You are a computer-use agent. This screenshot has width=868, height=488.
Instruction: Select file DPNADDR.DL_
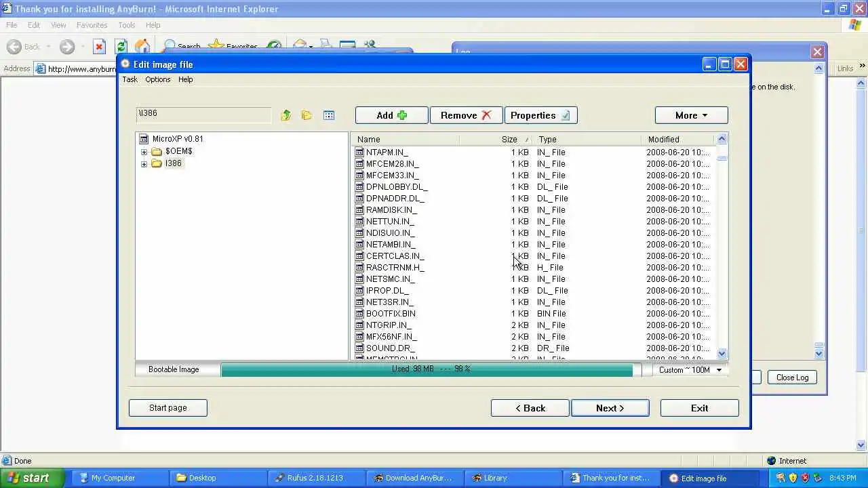[x=395, y=199]
